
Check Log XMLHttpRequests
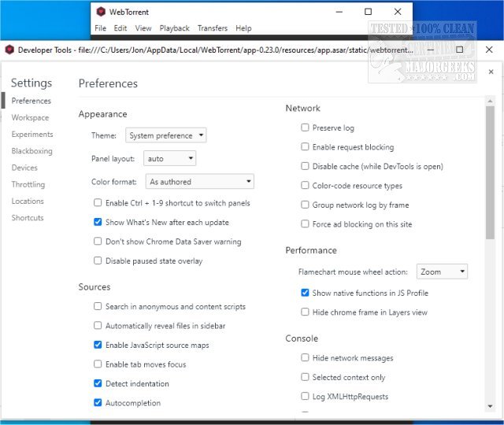tap(305, 396)
